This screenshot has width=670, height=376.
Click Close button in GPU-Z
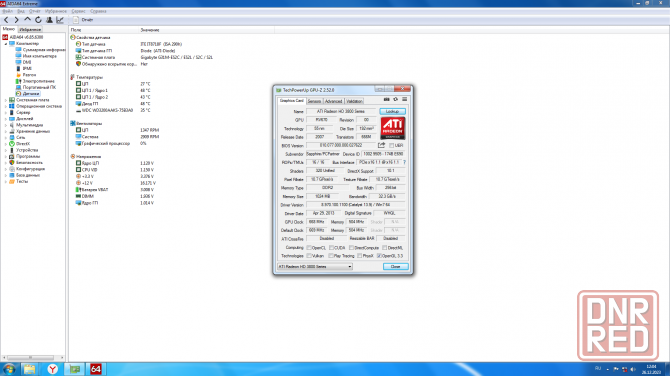(x=396, y=267)
